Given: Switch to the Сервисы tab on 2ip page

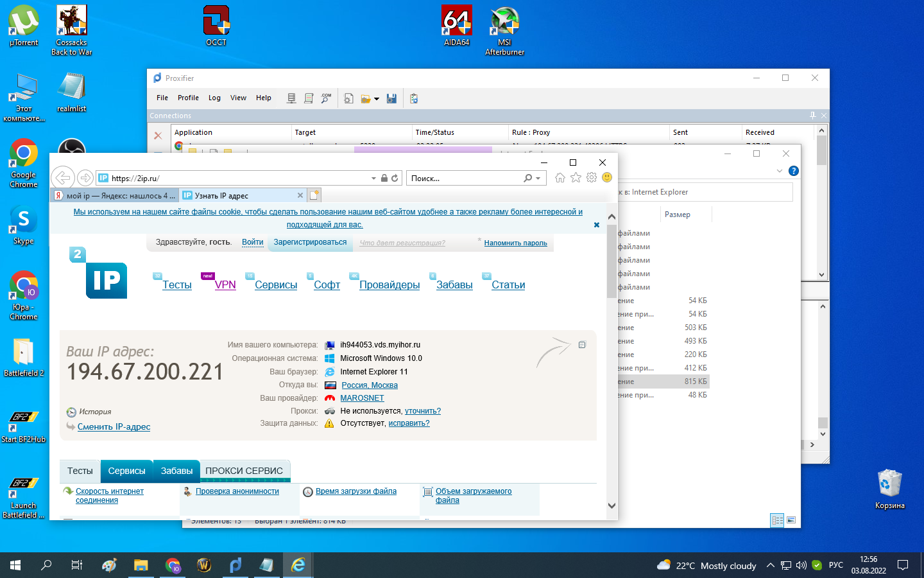Looking at the screenshot, I should 126,471.
